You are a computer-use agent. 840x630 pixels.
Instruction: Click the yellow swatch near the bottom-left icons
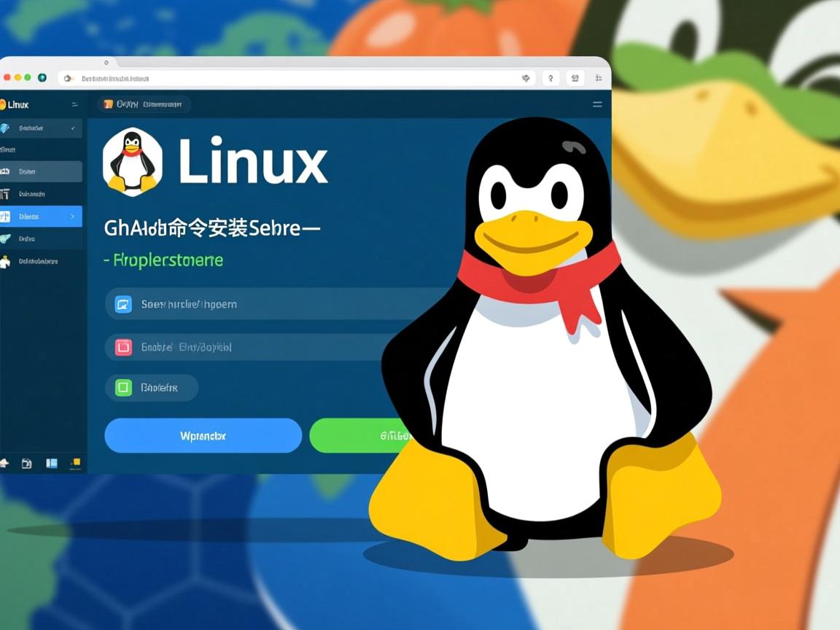[x=76, y=462]
